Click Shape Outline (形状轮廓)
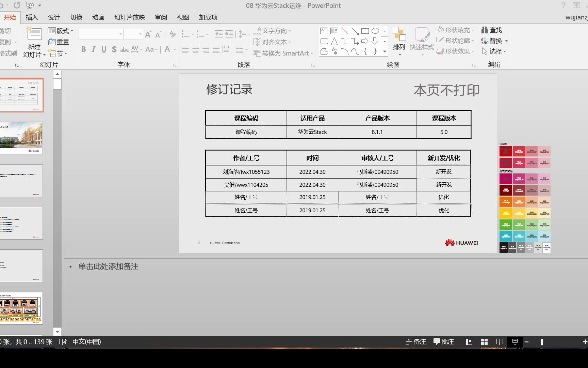This screenshot has width=588, height=368. (x=456, y=41)
